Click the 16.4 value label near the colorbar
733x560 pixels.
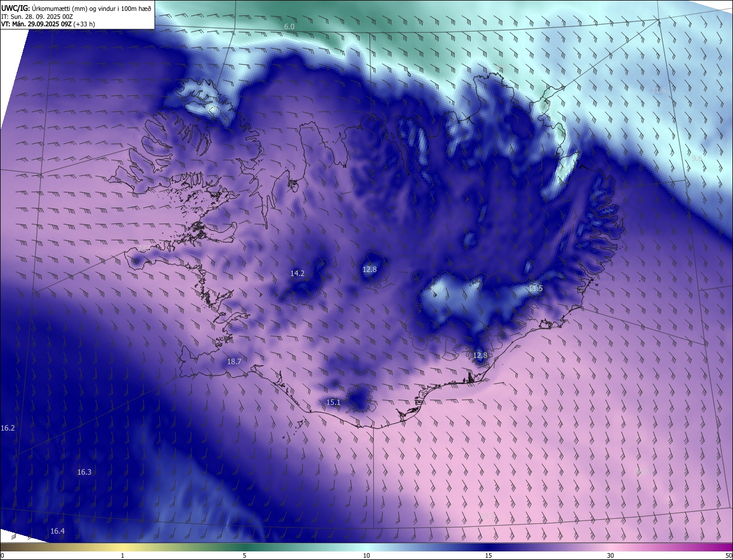pyautogui.click(x=57, y=531)
